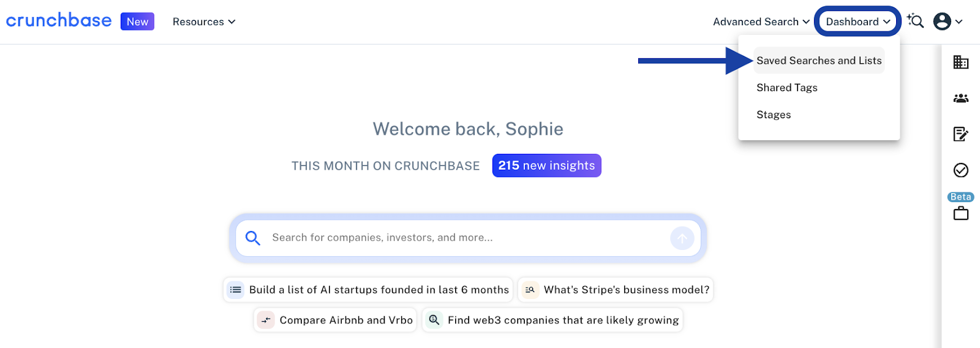Click the New badge beside logo
The width and height of the screenshot is (980, 348).
pos(137,21)
